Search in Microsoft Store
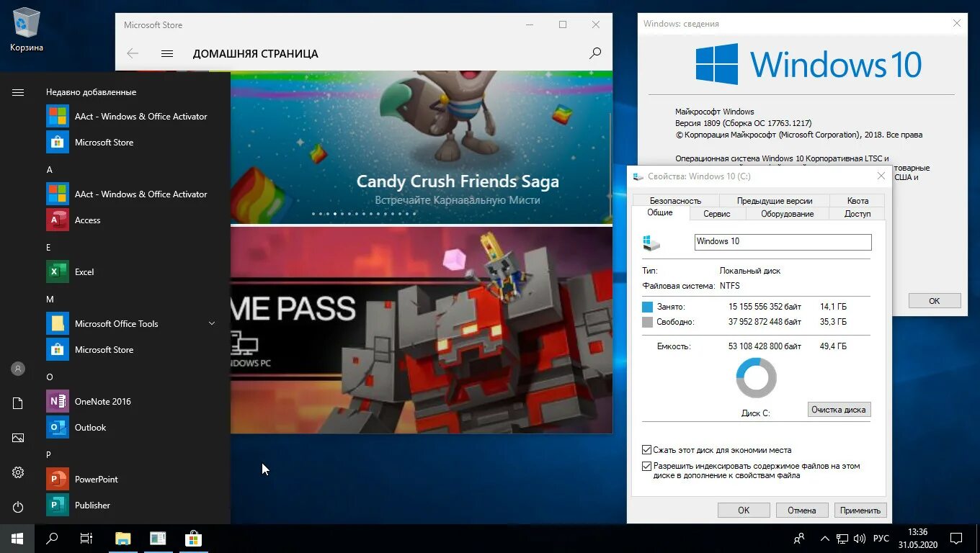 [x=595, y=53]
